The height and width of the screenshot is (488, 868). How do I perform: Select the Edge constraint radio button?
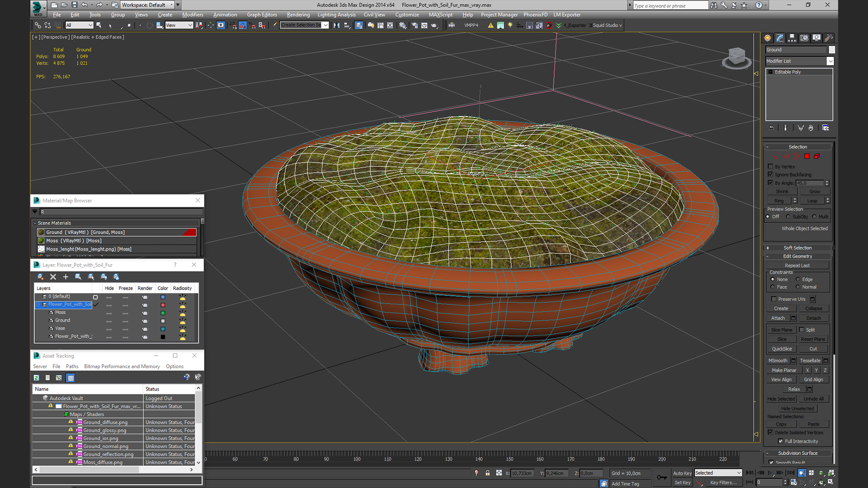click(x=798, y=279)
